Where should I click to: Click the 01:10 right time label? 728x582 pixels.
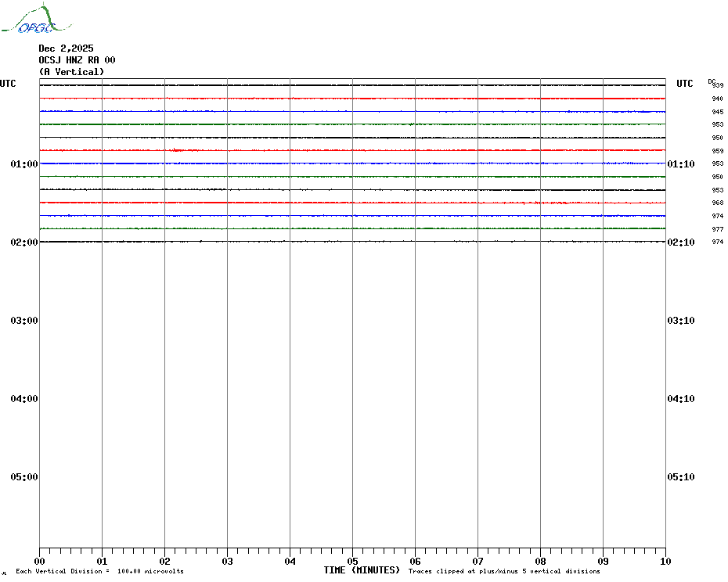click(681, 163)
